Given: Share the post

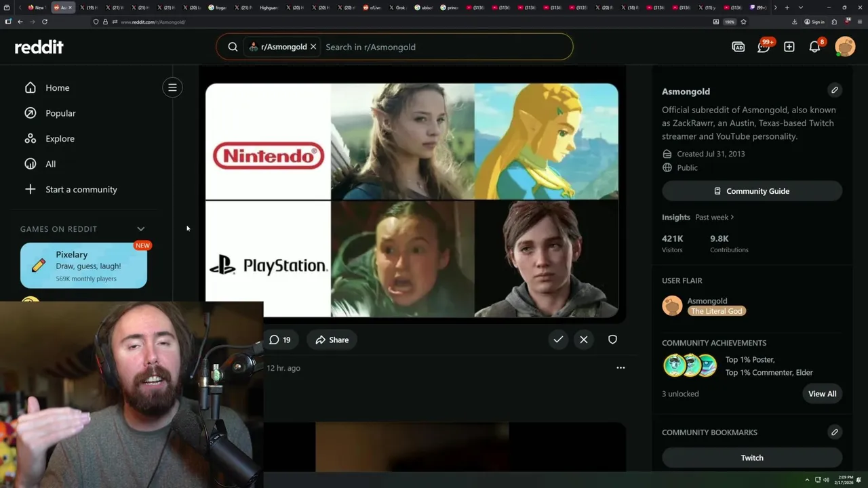Looking at the screenshot, I should coord(332,340).
